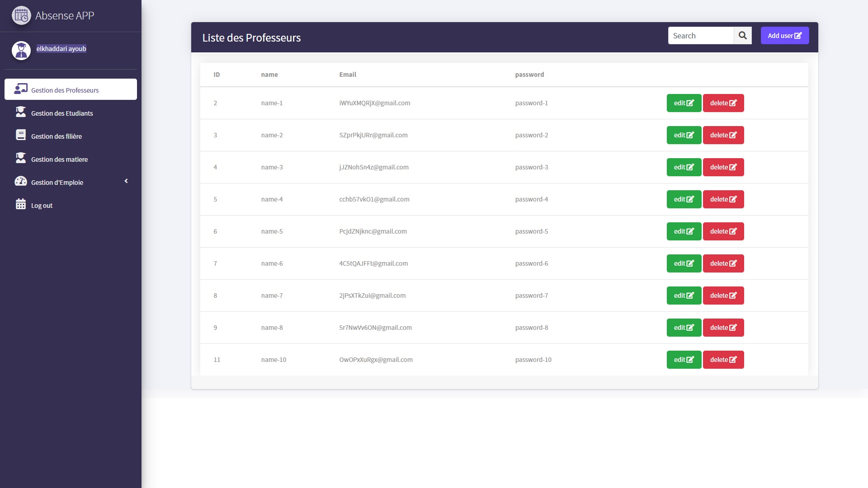
Task: Click the book icon beside Gestion des filière
Action: 21,136
